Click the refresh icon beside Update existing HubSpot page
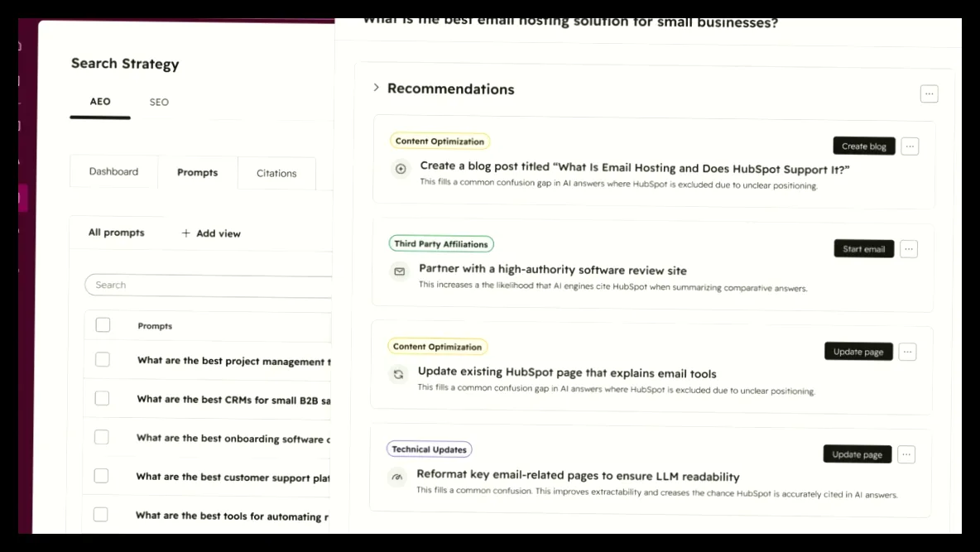 coord(398,374)
